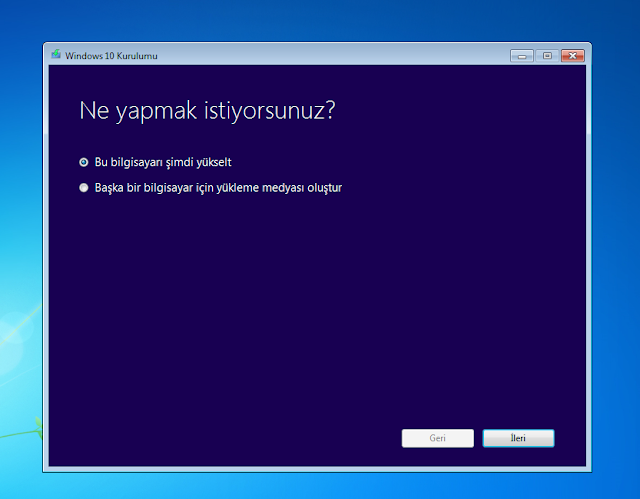The width and height of the screenshot is (640, 499).
Task: Click the Windows 10 Kurulumu title icon
Action: 56,54
